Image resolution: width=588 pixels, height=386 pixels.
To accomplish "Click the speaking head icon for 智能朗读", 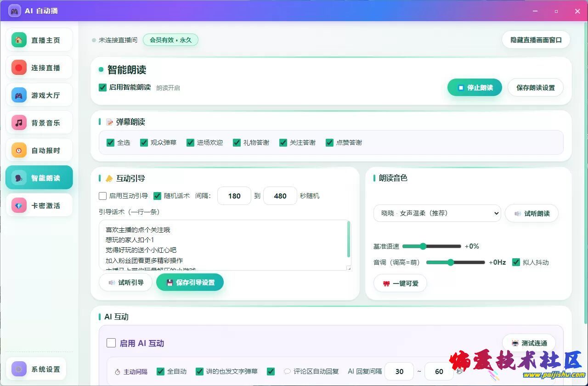I will [x=19, y=178].
